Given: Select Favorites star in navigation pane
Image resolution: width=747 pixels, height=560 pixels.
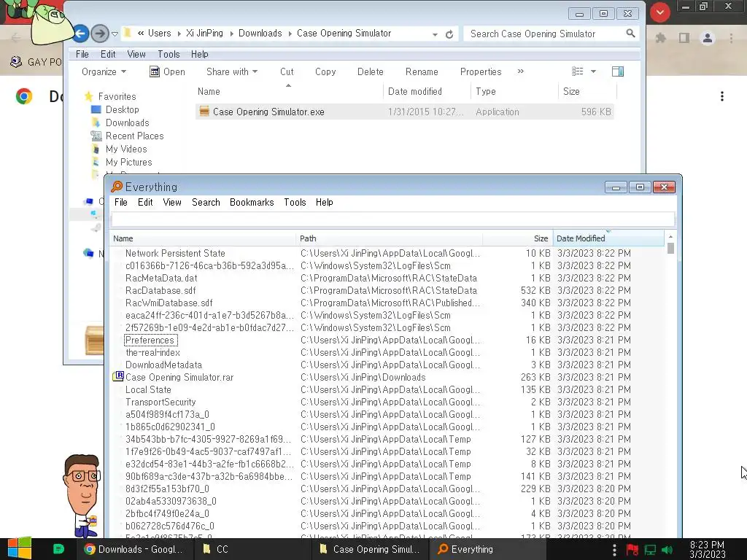Looking at the screenshot, I should 88,96.
